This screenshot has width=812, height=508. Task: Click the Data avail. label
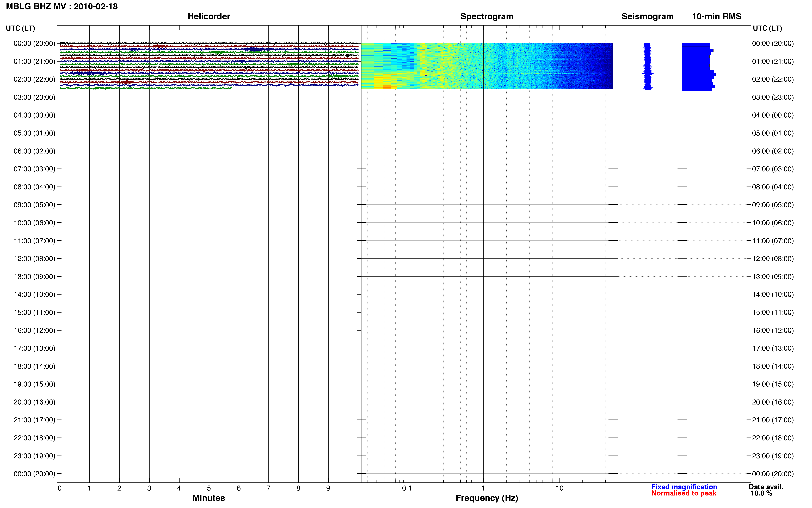coord(766,487)
